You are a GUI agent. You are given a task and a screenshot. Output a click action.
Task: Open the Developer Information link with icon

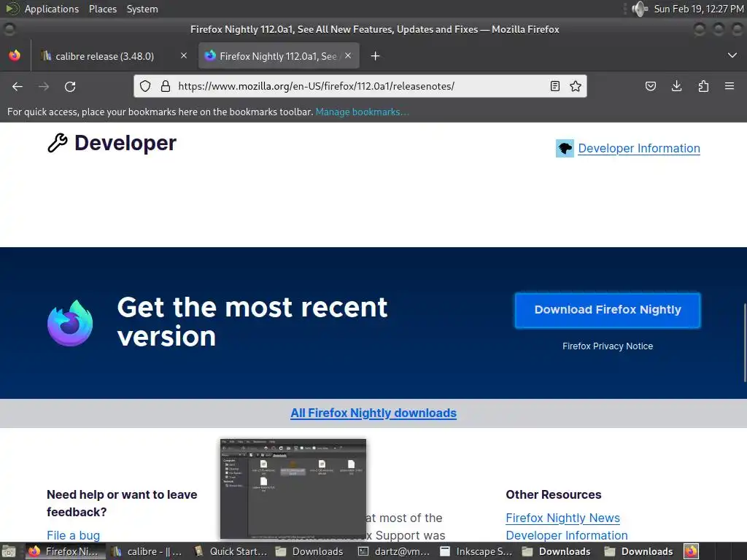click(x=639, y=148)
